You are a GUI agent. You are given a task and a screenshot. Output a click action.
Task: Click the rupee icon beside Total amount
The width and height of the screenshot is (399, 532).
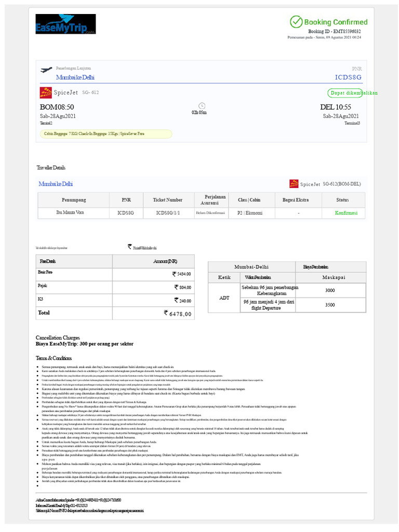pos(166,312)
